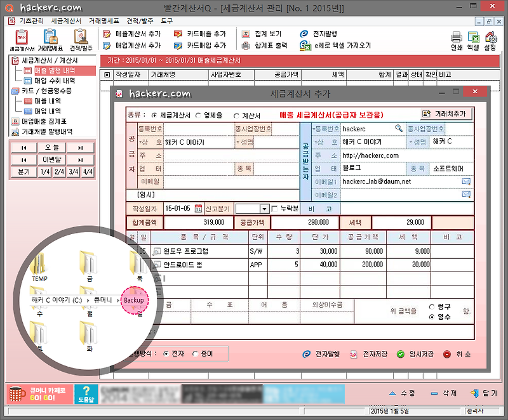508x420 pixels.
Task: Open the 세금계산서 large toolbar icon
Action: (x=22, y=40)
